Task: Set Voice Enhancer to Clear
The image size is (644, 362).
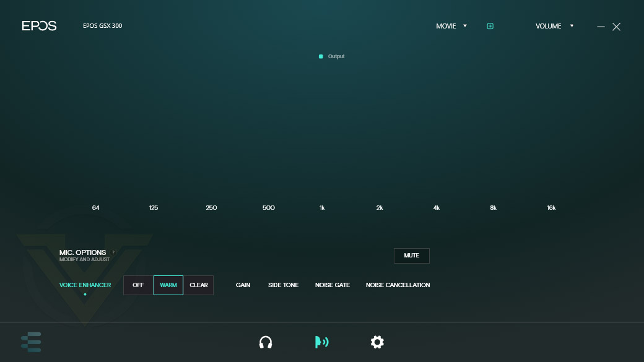Action: click(198, 285)
